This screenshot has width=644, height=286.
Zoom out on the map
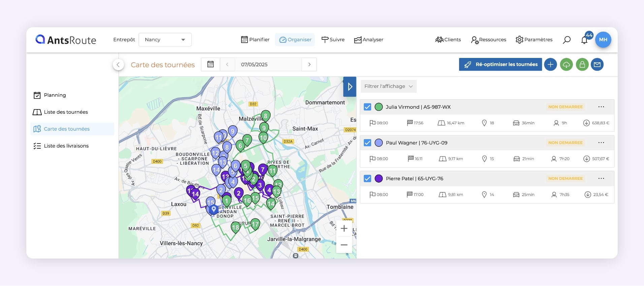click(x=344, y=245)
